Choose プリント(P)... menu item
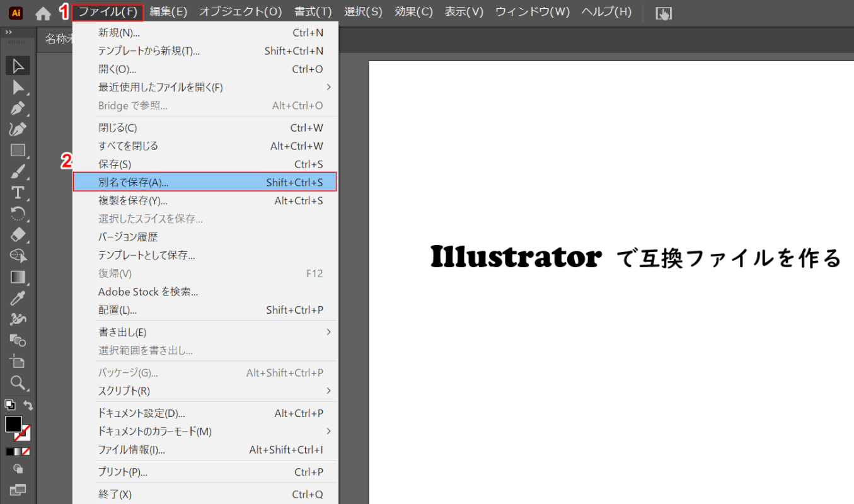Image resolution: width=854 pixels, height=504 pixels. [205, 472]
